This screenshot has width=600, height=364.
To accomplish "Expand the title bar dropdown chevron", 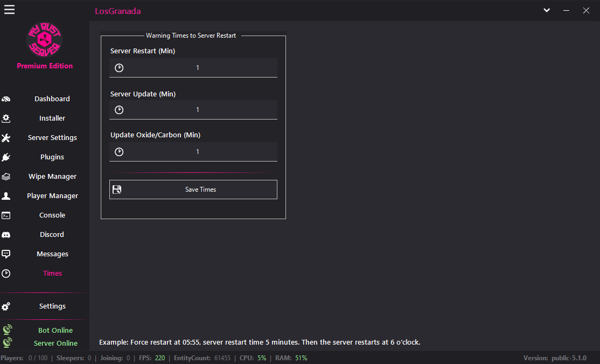I will 547,10.
